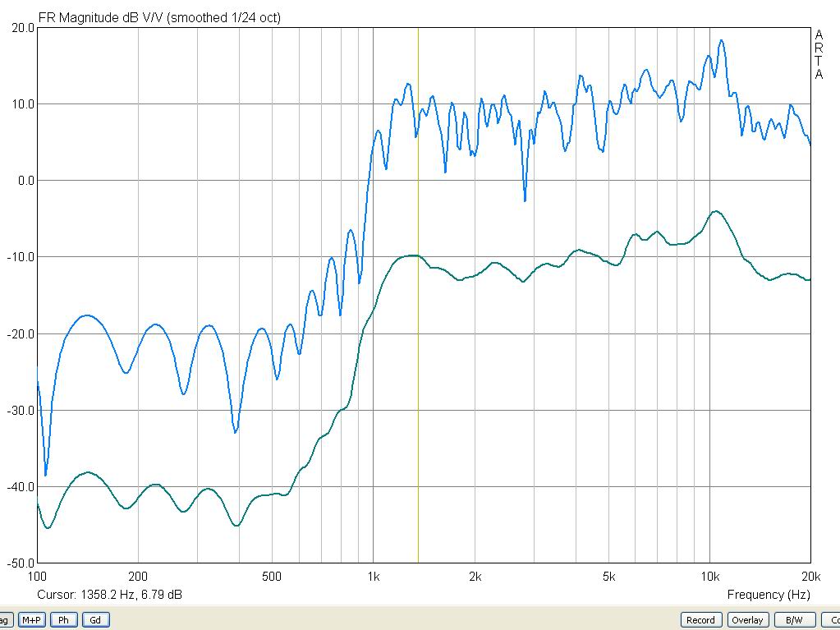Click the 20.0 dB axis label

pos(22,28)
